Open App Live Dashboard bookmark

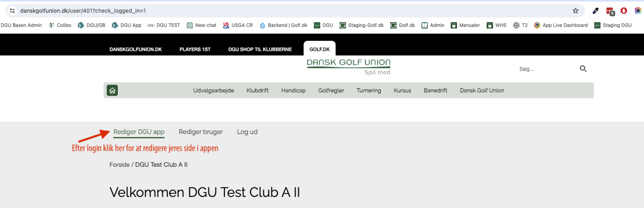[x=561, y=25]
